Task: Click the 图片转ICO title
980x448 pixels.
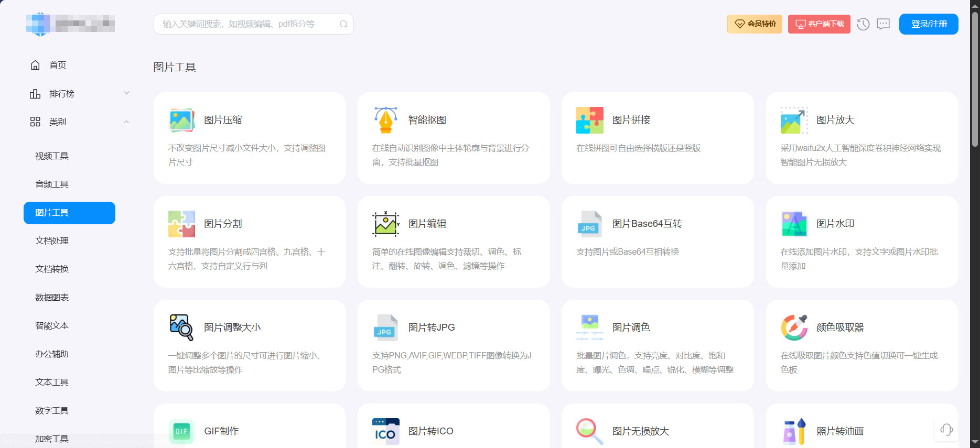Action: click(x=431, y=431)
